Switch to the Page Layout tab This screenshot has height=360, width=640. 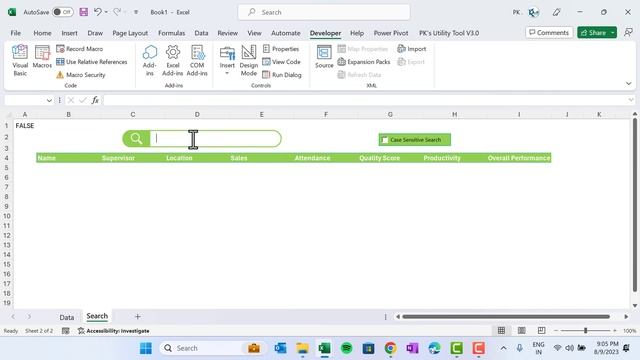(130, 33)
